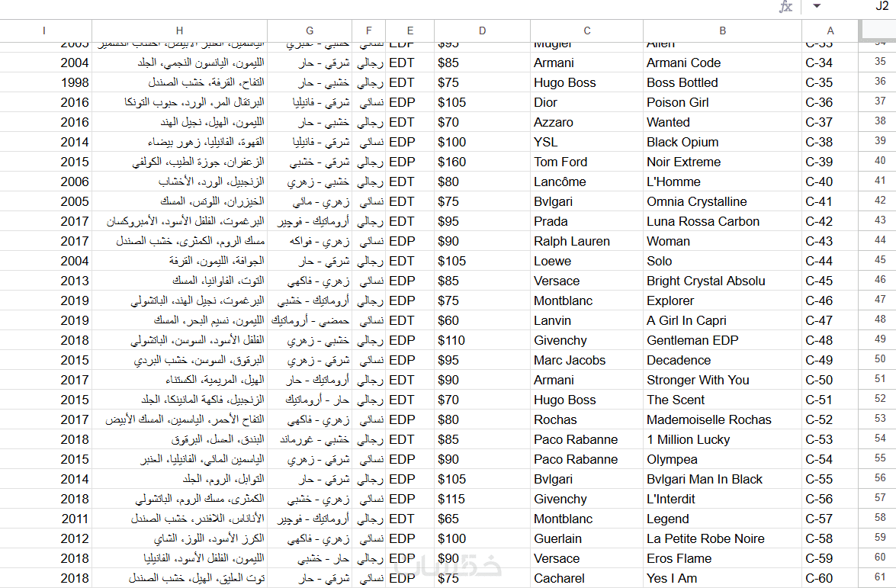Click brand cell Marc Jacobs
Screen dimensions: 896x588
(x=587, y=360)
